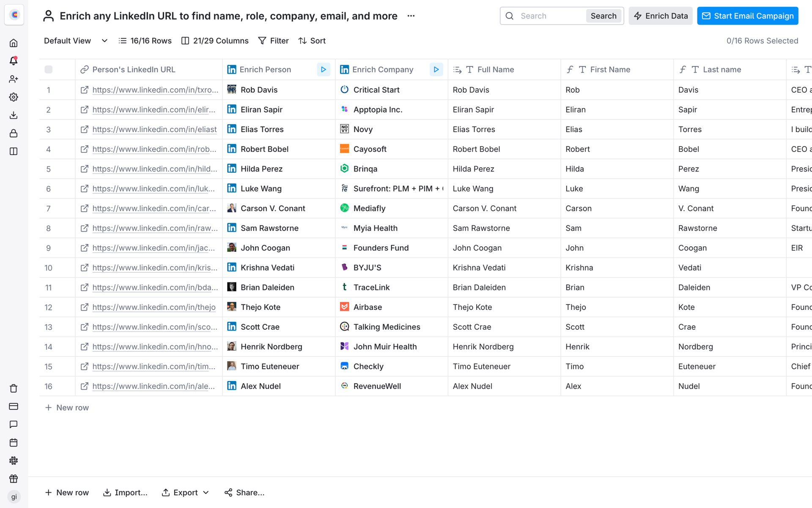This screenshot has height=508, width=812.
Task: Click Start Email Campaign button
Action: tap(748, 16)
